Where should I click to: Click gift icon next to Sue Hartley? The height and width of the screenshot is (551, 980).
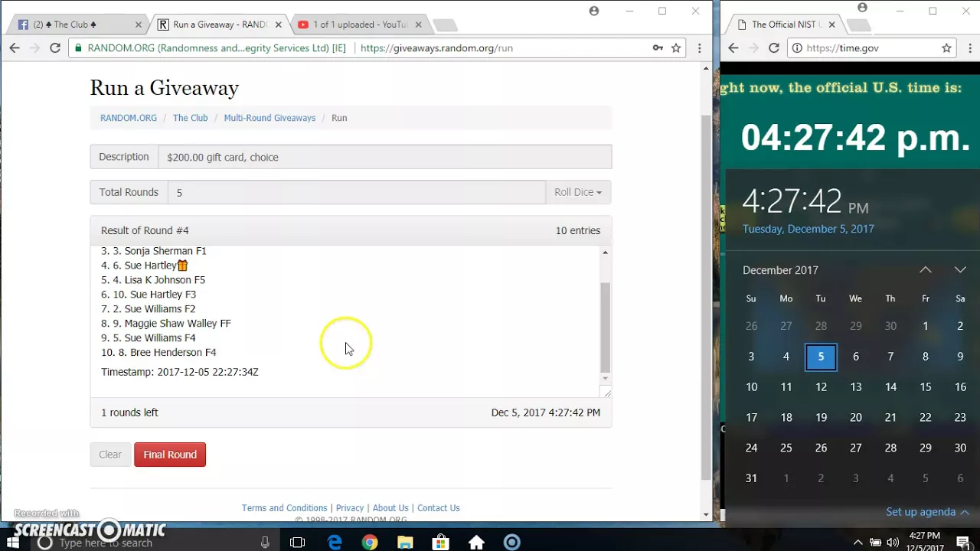click(182, 266)
